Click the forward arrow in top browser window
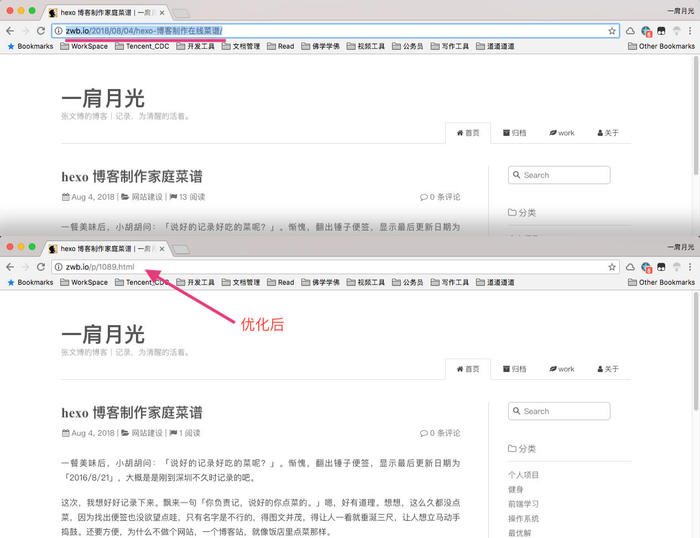The width and height of the screenshot is (700, 538). click(25, 31)
